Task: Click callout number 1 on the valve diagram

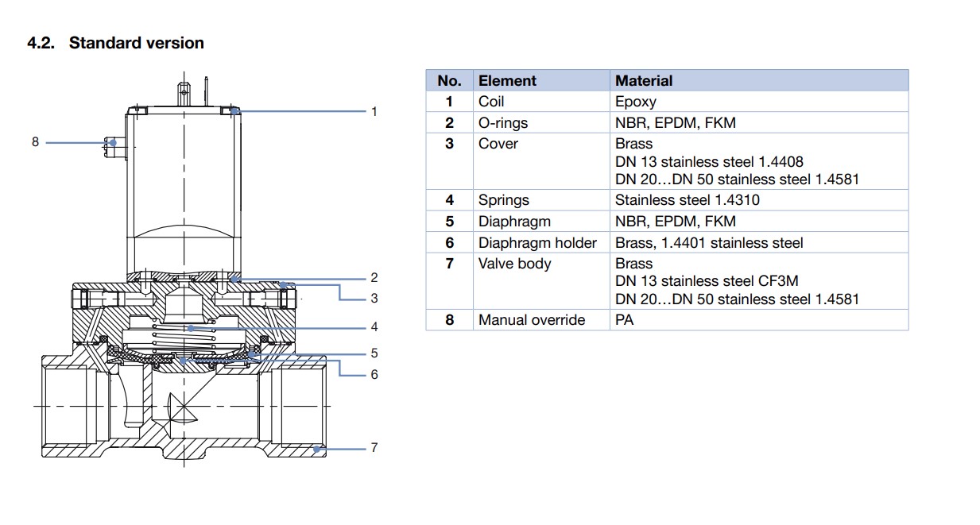Action: pos(374,111)
